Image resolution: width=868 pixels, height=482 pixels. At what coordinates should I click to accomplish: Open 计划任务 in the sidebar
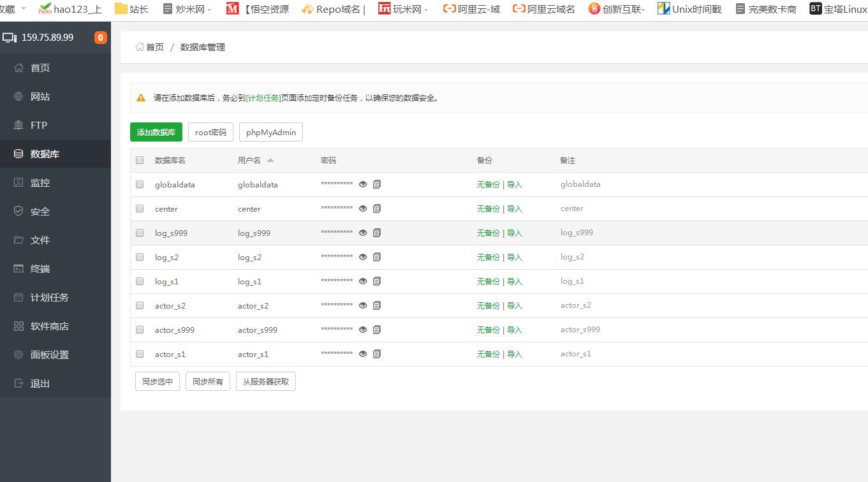(x=49, y=298)
